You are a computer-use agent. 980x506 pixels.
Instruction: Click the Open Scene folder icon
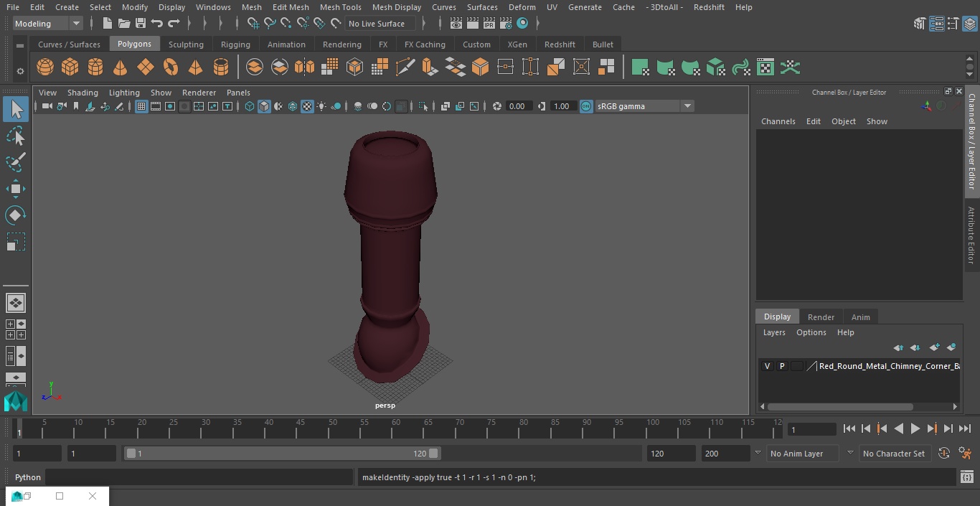tap(124, 24)
